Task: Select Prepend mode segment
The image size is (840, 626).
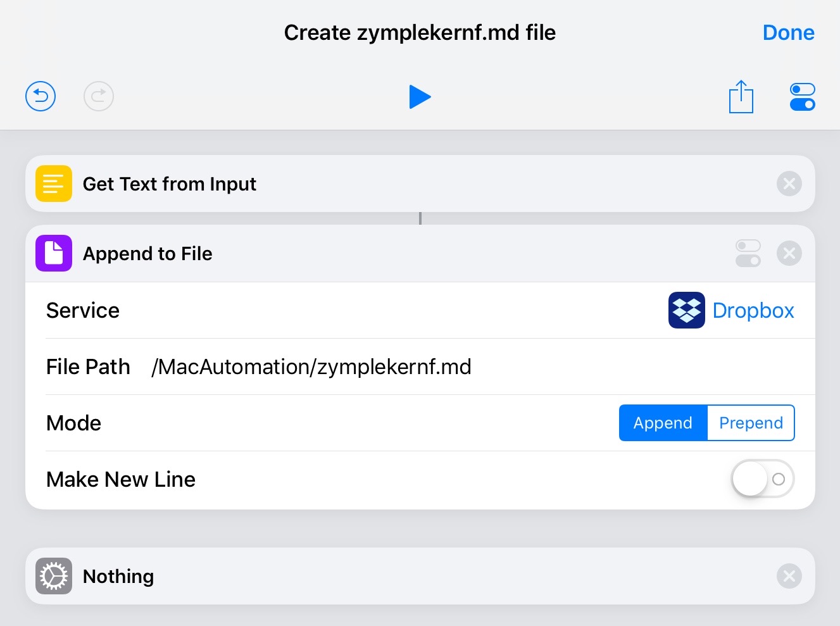Action: pyautogui.click(x=751, y=423)
